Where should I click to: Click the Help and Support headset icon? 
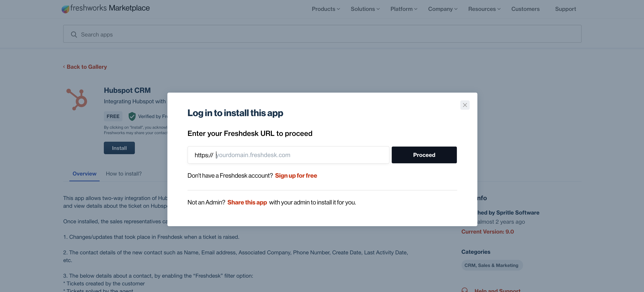pyautogui.click(x=465, y=290)
